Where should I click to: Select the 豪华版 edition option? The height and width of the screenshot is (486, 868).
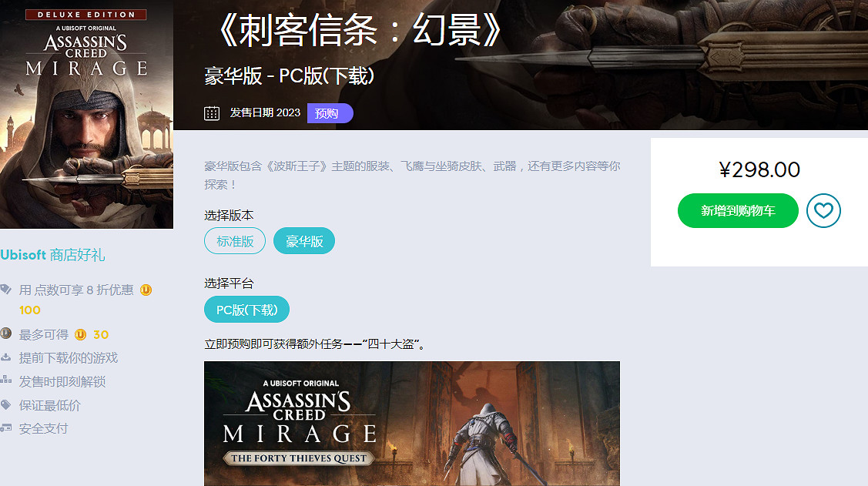(304, 241)
